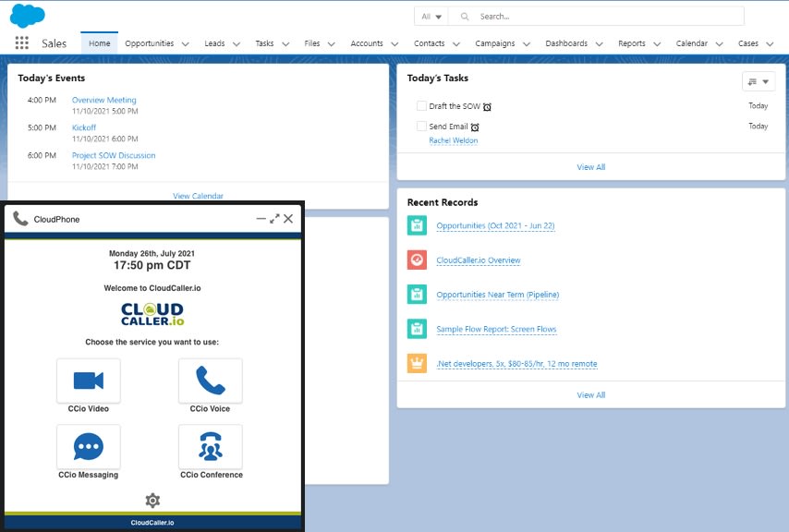This screenshot has width=789, height=532.
Task: Expand the Opportunities tab chevron
Action: (x=185, y=44)
